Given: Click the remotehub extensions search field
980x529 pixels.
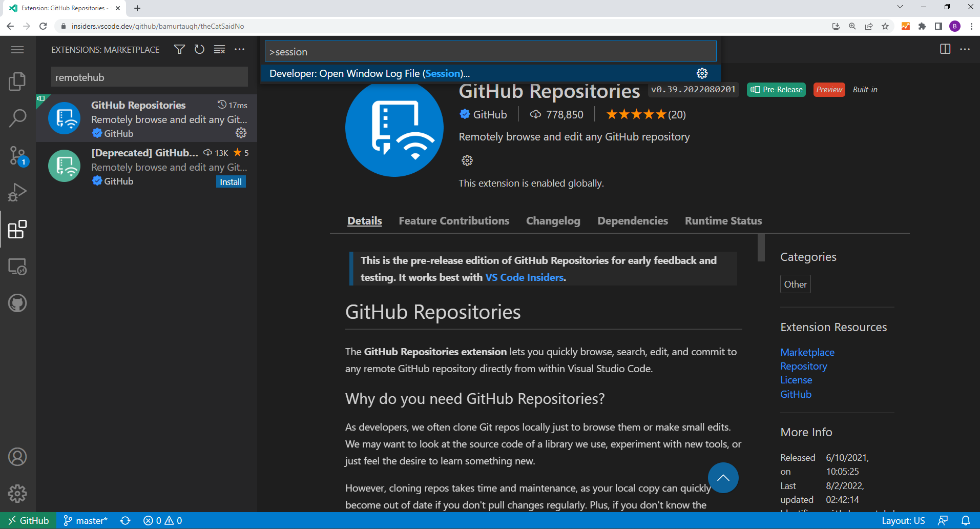Looking at the screenshot, I should tap(149, 77).
